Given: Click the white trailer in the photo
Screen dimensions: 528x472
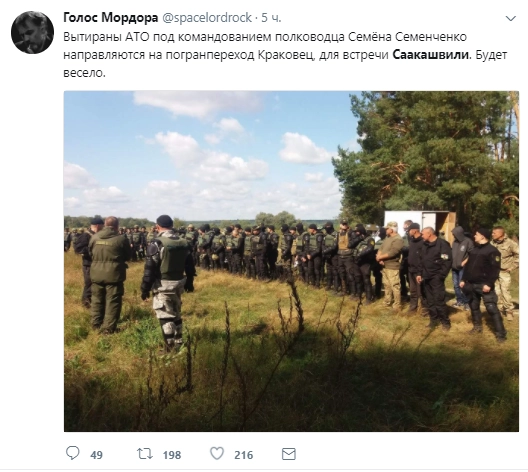Looking at the screenshot, I should pyautogui.click(x=420, y=224).
